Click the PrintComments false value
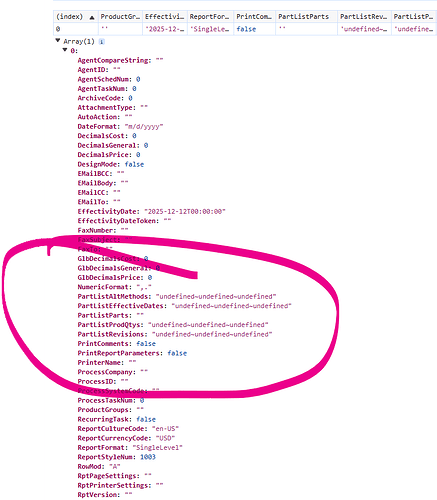Image resolution: width=437 pixels, height=500 pixels. click(x=146, y=344)
